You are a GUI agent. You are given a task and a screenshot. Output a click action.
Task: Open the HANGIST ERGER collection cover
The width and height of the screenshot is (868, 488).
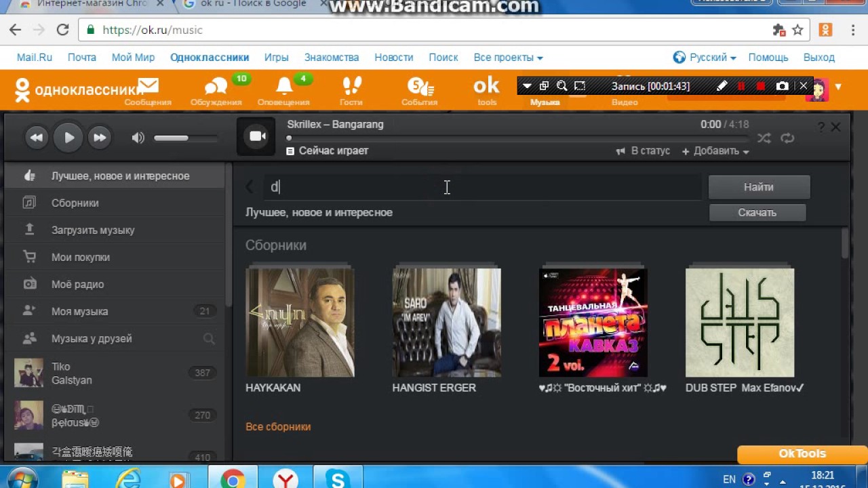point(446,323)
